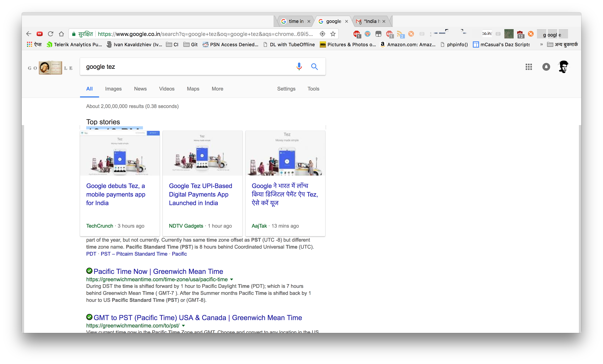
Task: Switch to News results
Action: (x=140, y=89)
